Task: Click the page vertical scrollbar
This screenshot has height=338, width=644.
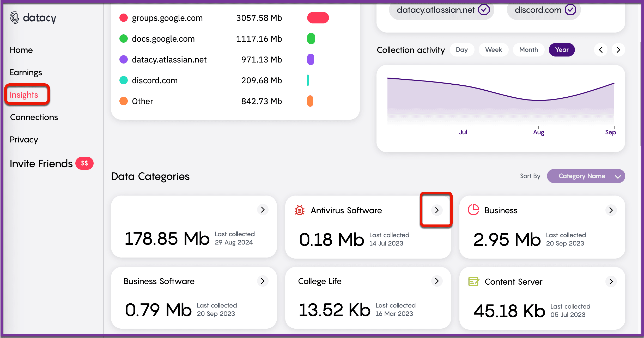Action: click(x=641, y=94)
